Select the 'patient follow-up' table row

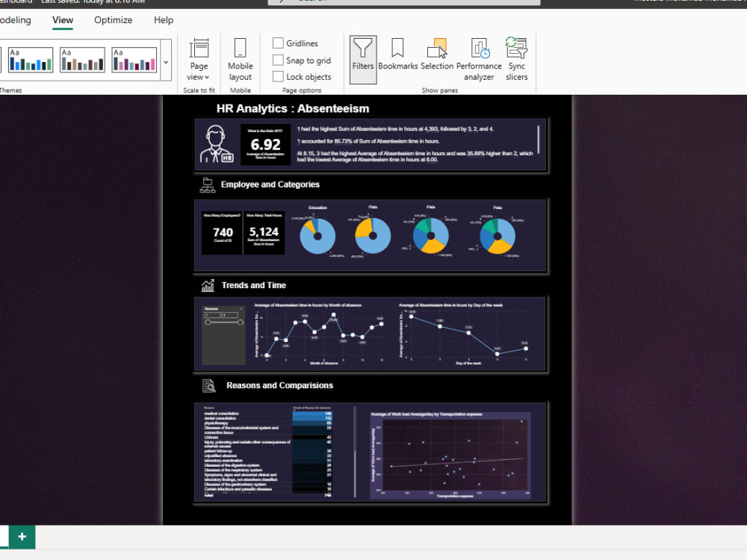coord(267,451)
